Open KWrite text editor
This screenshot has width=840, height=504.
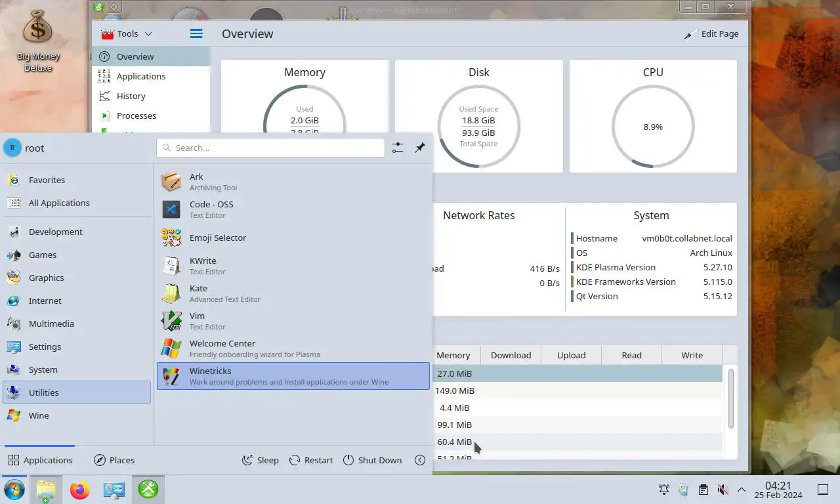pos(293,266)
